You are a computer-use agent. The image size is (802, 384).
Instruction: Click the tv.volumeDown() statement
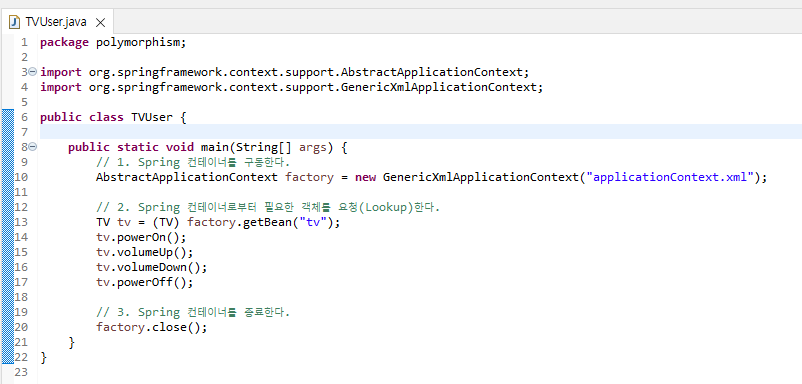click(151, 267)
